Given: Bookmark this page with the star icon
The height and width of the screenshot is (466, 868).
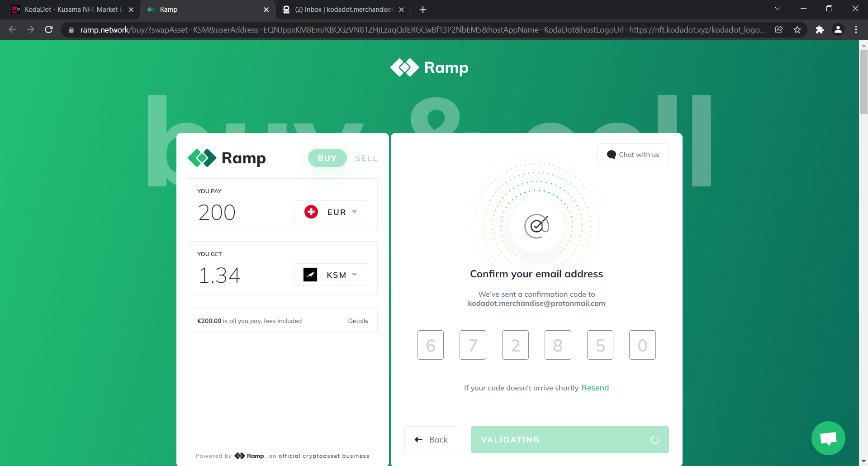Looking at the screenshot, I should (x=797, y=30).
